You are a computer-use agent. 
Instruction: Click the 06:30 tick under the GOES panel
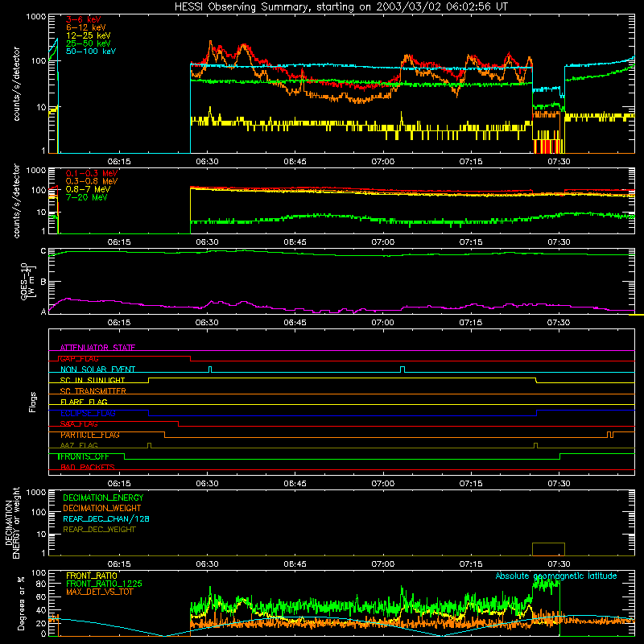point(207,322)
